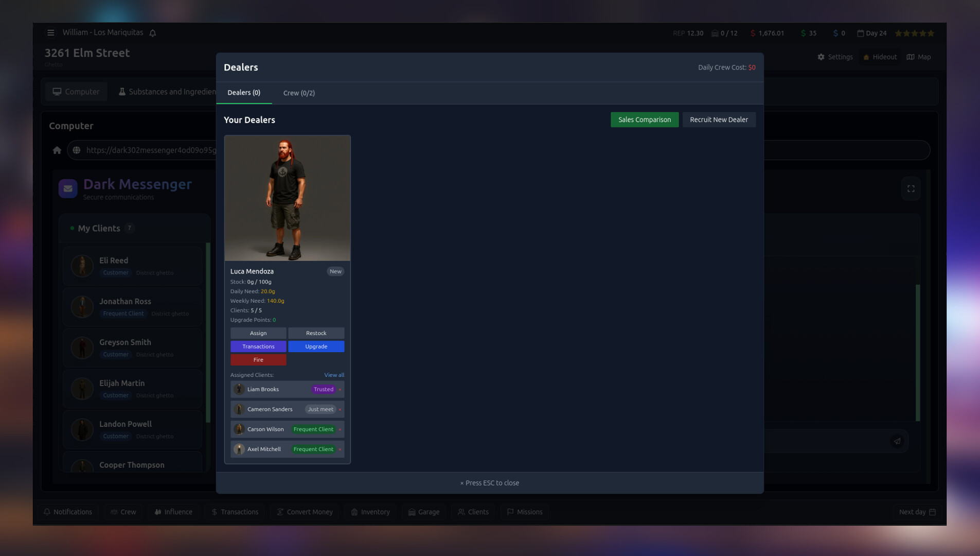Click the hamburger menu next to William
Image resolution: width=980 pixels, height=556 pixels.
click(x=51, y=32)
